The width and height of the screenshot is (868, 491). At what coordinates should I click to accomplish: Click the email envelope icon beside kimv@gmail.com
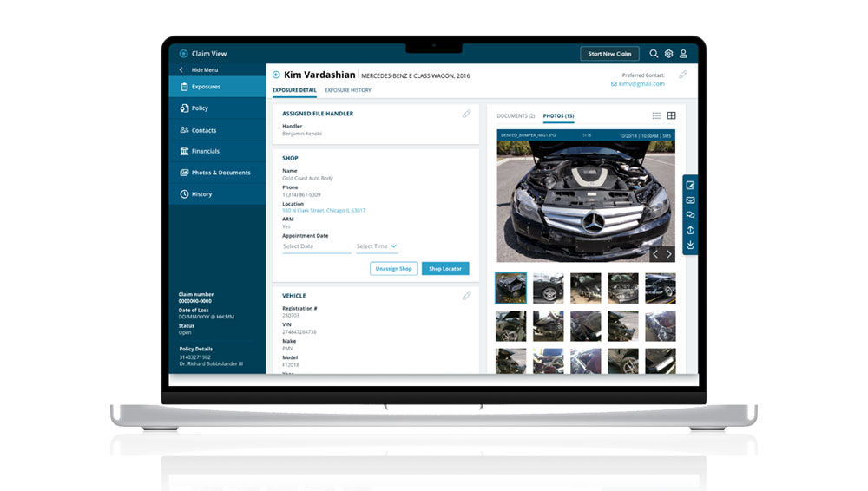[x=614, y=84]
